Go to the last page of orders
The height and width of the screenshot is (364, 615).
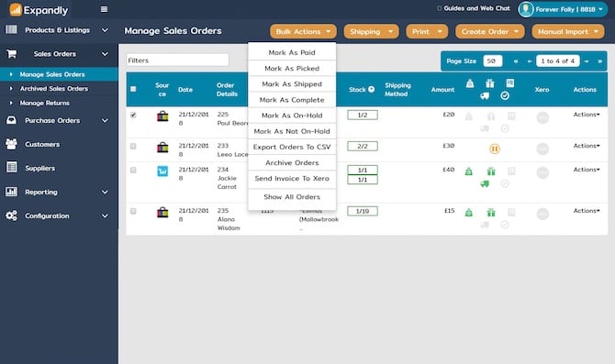pos(599,61)
